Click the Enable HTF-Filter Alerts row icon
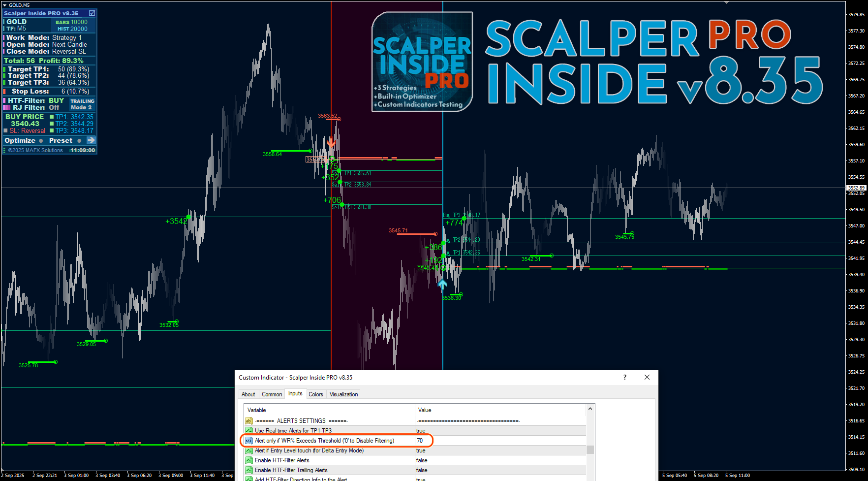 click(x=249, y=460)
